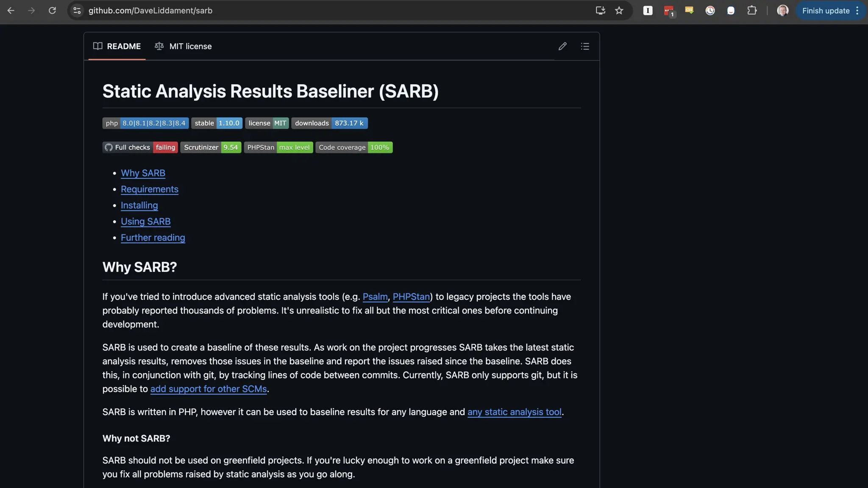Reload the page with the refresh icon
Viewport: 868px width, 488px height.
pyautogui.click(x=52, y=11)
